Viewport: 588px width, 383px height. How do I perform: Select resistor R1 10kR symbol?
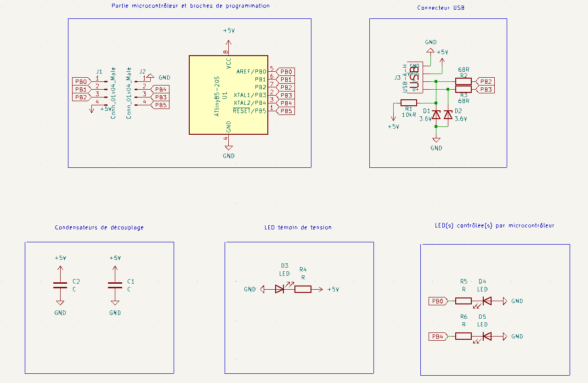pyautogui.click(x=409, y=103)
